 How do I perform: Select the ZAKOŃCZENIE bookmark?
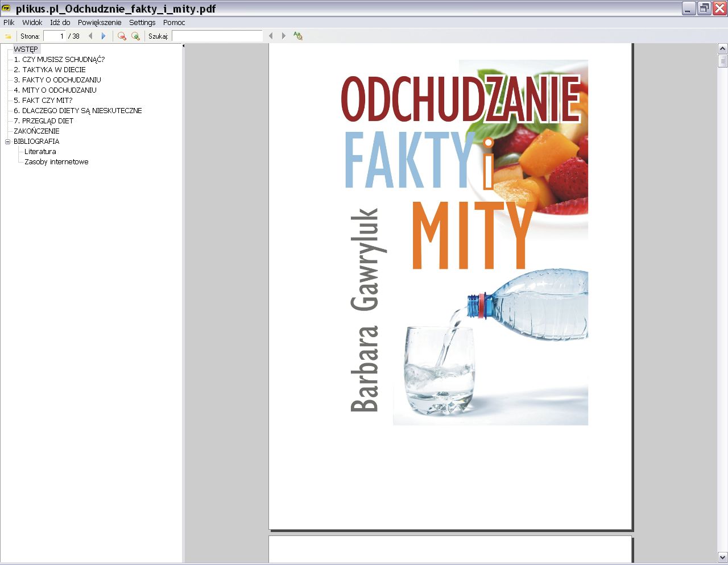tap(38, 131)
